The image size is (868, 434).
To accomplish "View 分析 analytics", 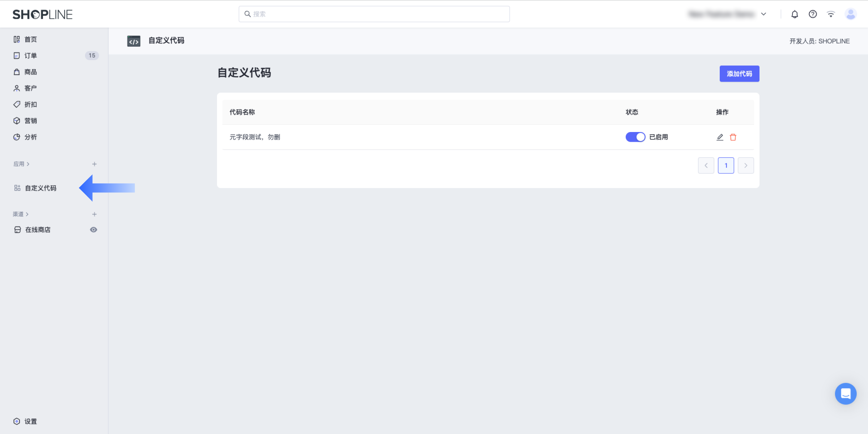I will coord(30,137).
